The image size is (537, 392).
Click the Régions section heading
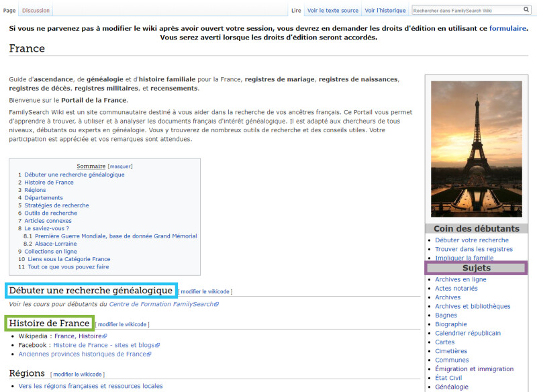pyautogui.click(x=27, y=373)
